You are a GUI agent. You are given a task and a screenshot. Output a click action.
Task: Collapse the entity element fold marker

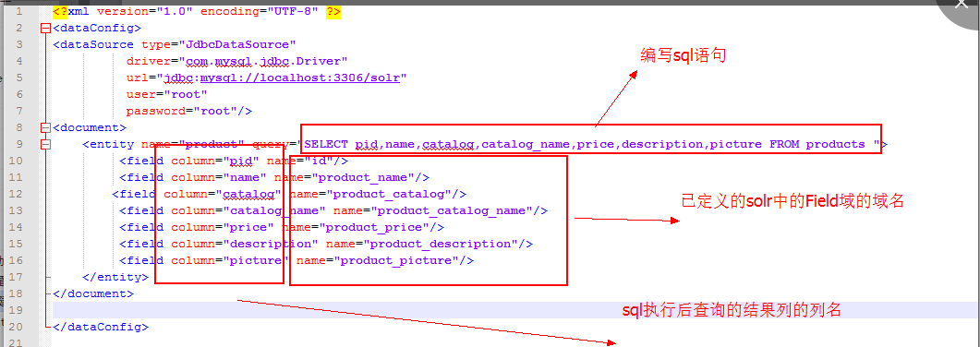45,144
